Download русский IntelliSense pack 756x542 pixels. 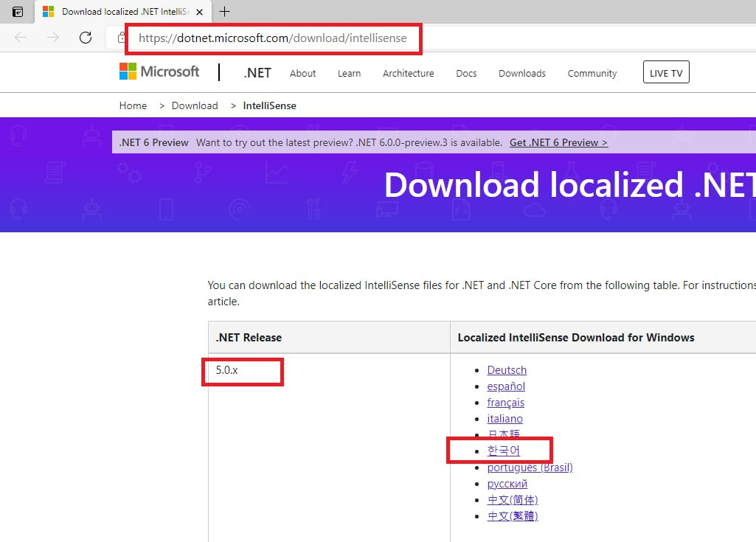(x=507, y=484)
